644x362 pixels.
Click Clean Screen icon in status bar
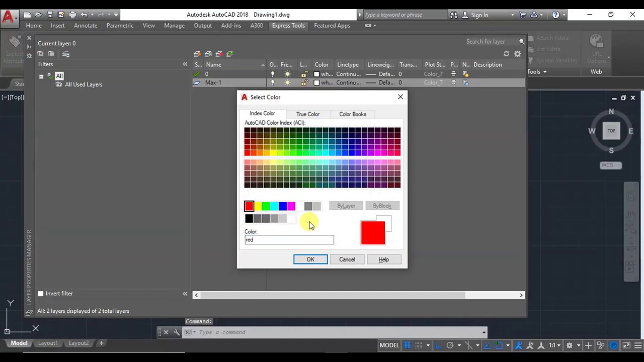[x=626, y=345]
